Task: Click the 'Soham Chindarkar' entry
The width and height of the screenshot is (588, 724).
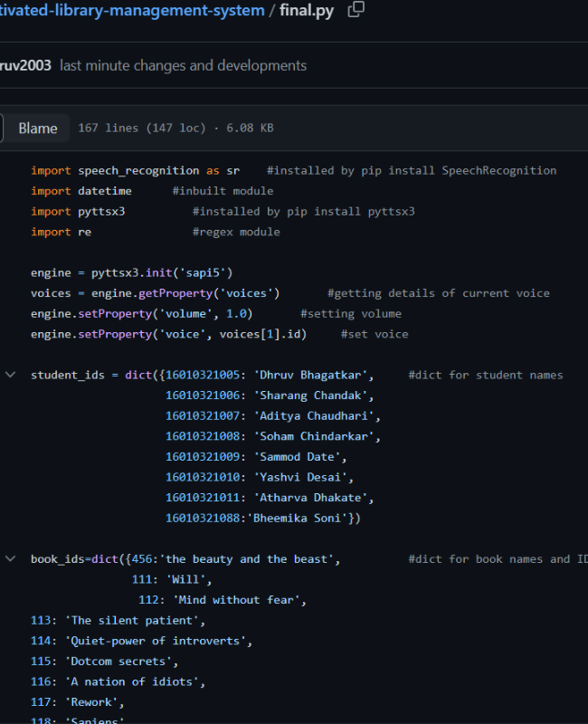Action: pos(273,436)
